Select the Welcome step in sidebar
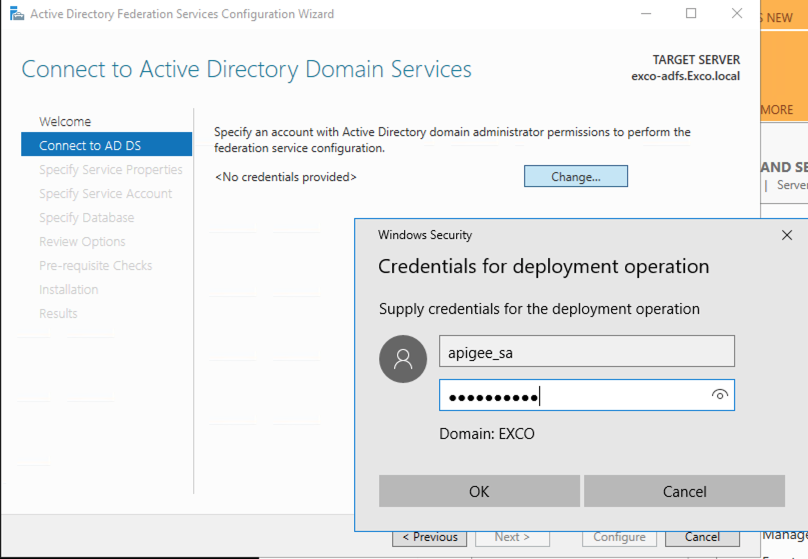808x559 pixels. point(65,121)
